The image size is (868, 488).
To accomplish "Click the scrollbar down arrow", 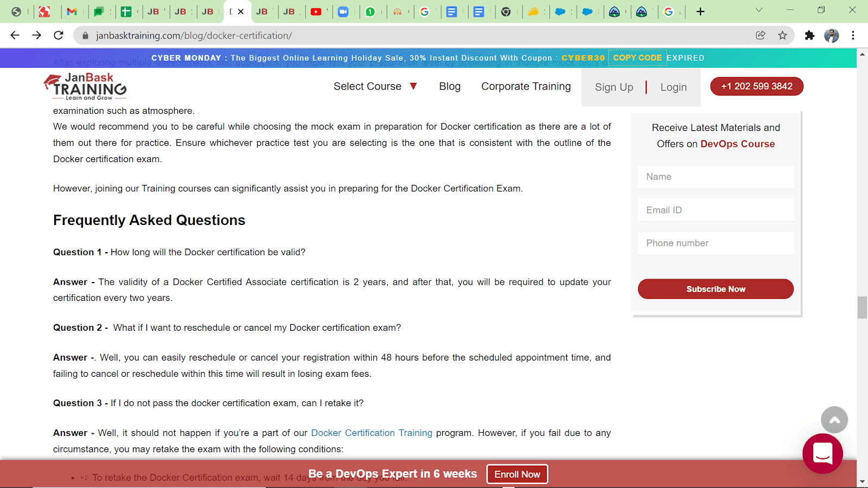I will tap(862, 482).
